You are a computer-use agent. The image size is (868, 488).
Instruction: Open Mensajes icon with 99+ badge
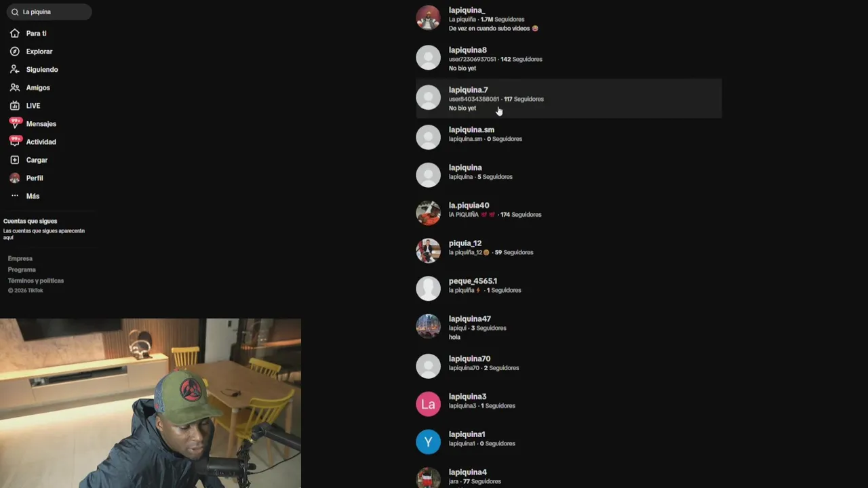coord(15,123)
